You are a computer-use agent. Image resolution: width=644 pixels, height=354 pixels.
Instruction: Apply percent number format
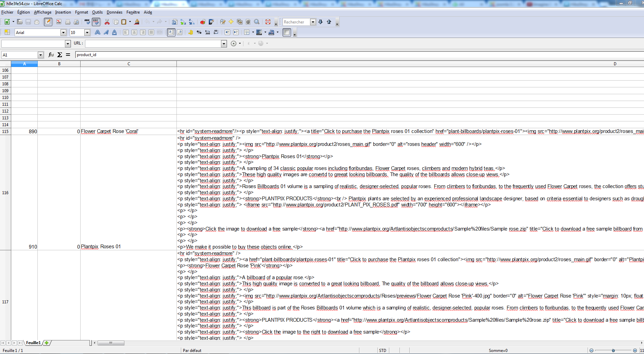tap(199, 33)
